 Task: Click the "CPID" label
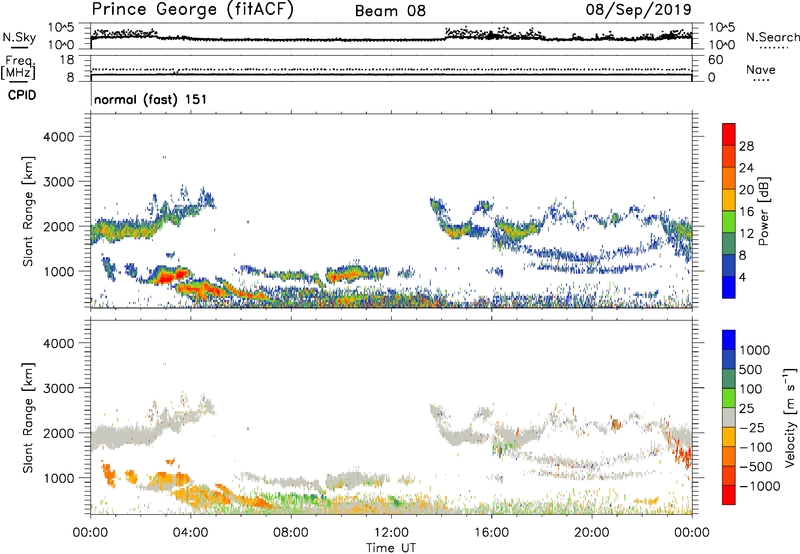coord(22,95)
